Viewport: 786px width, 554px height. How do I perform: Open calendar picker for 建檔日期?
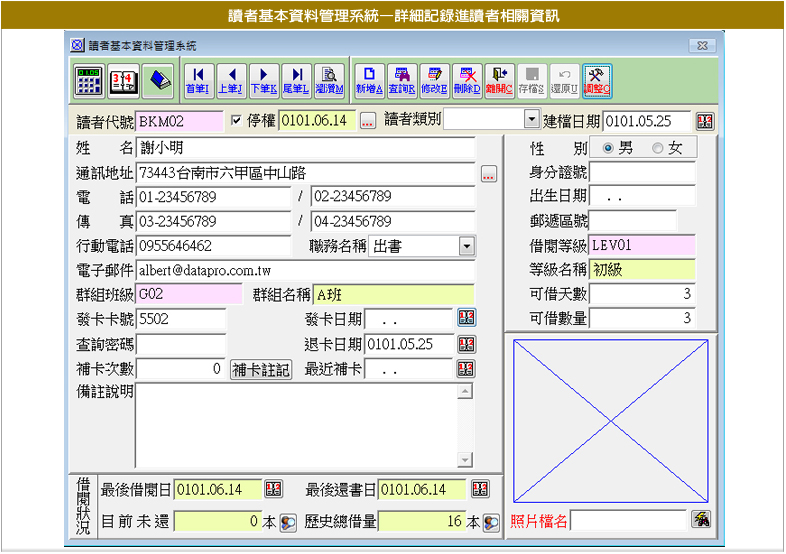[x=705, y=121]
